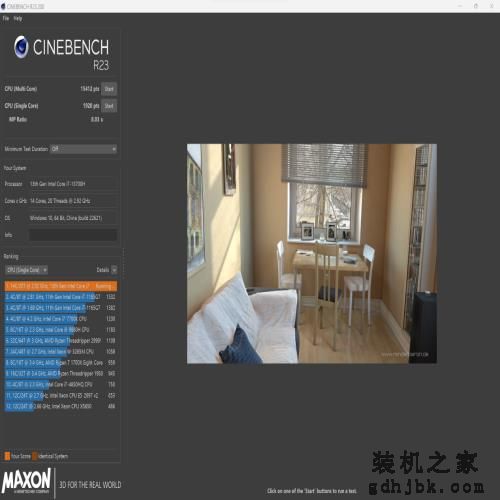Select ranking row two, i7-1165G7 at 2.81 GHz
The image size is (500, 500).
(x=61, y=297)
